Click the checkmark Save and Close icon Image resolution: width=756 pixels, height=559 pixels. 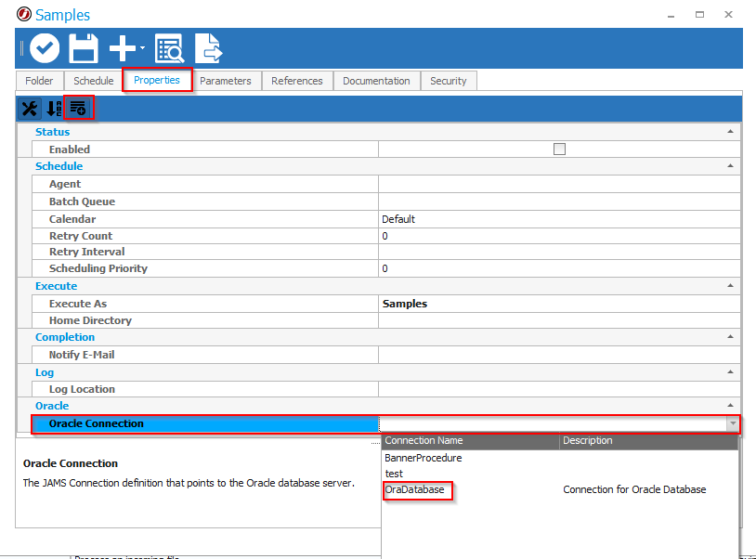(44, 48)
